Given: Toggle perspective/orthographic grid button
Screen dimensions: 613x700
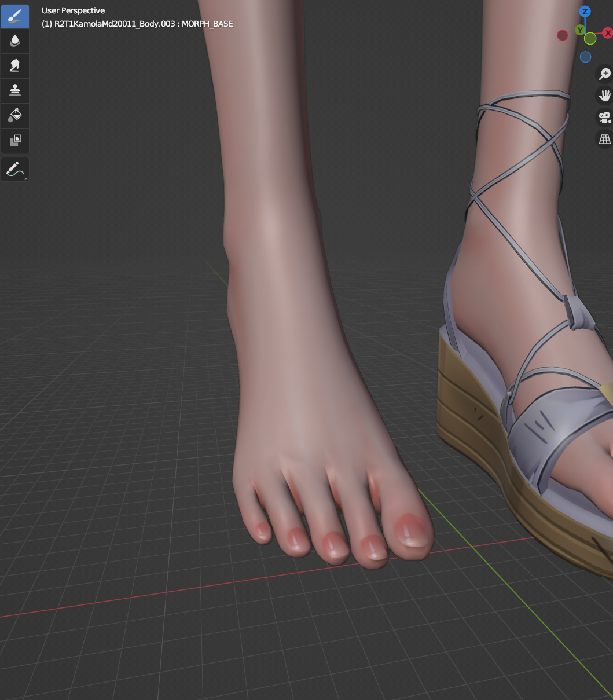Looking at the screenshot, I should click(x=605, y=139).
